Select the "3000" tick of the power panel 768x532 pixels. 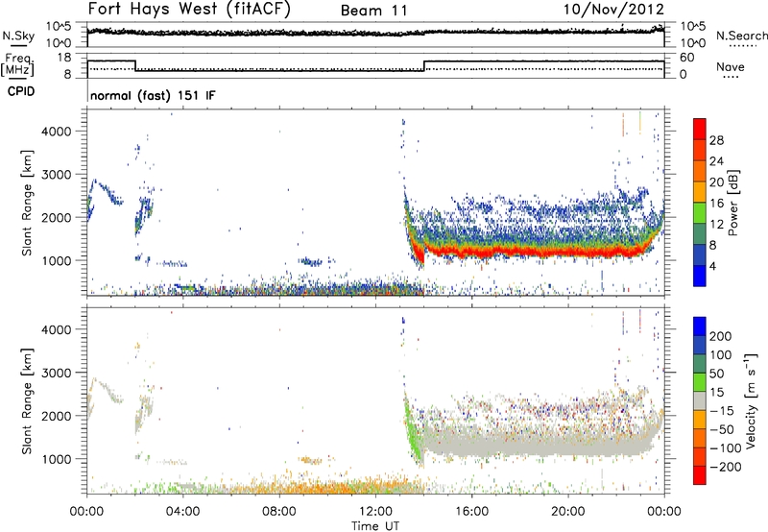[x=56, y=175]
